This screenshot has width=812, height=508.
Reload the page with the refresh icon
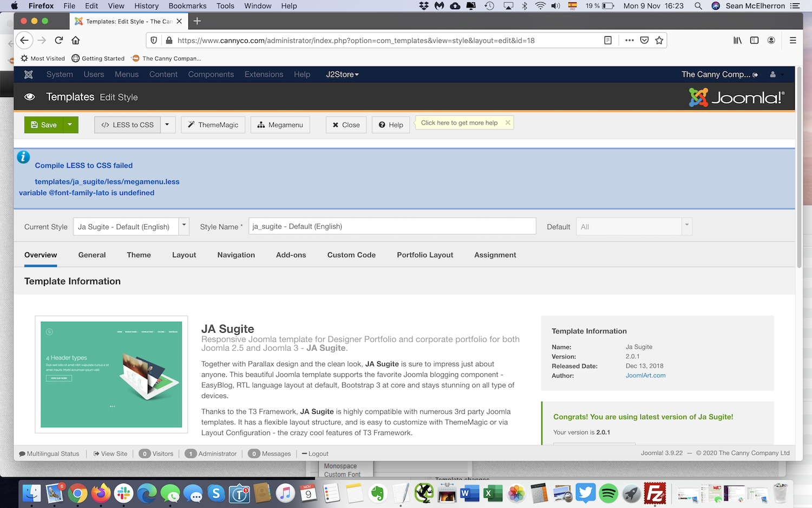coord(59,40)
